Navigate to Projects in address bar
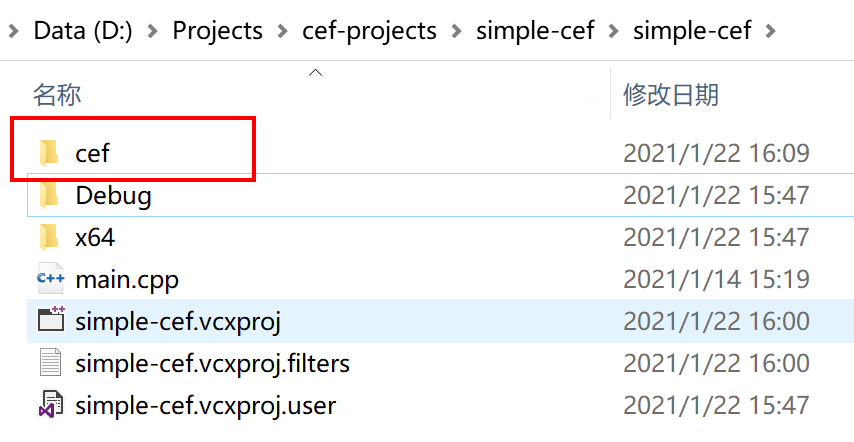 217,30
